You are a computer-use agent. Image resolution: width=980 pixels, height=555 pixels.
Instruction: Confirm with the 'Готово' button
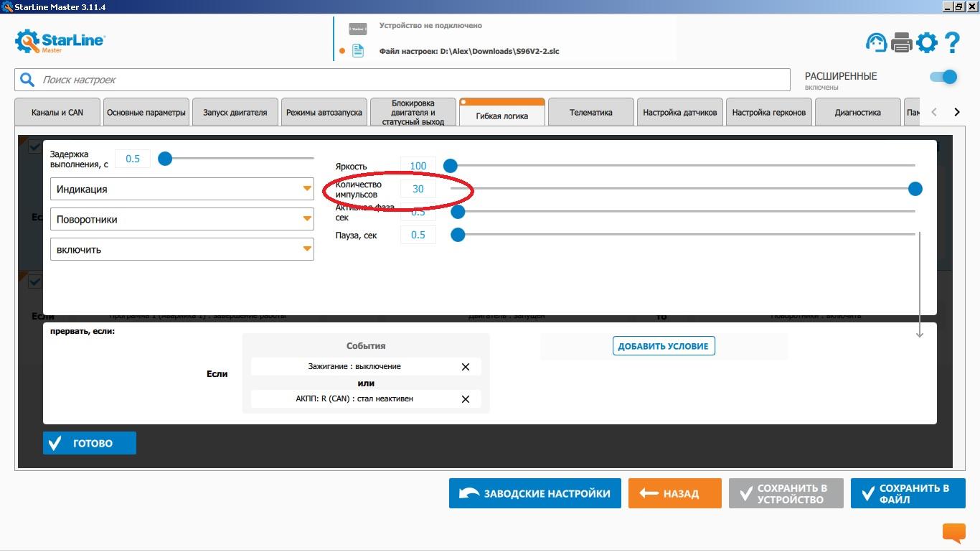(x=90, y=443)
